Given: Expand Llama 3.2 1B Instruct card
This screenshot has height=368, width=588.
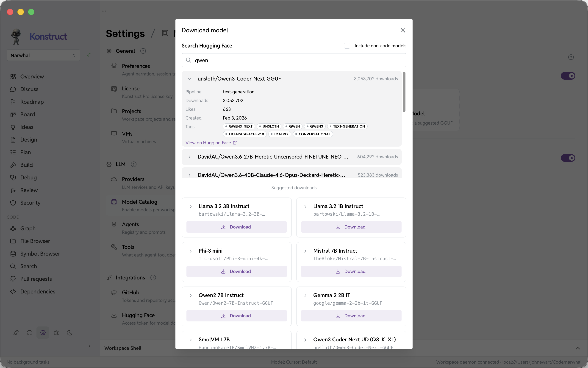Looking at the screenshot, I should pyautogui.click(x=305, y=207).
